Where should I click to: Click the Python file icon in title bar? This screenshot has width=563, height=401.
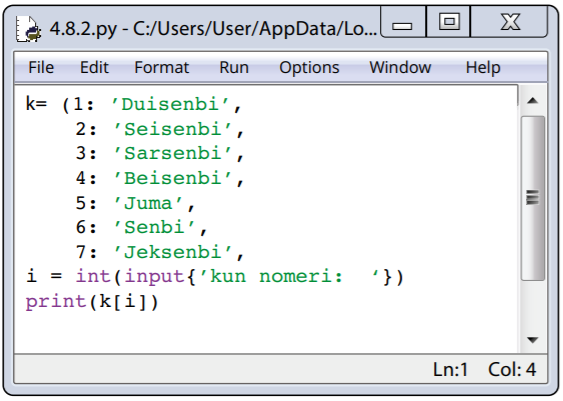click(28, 29)
